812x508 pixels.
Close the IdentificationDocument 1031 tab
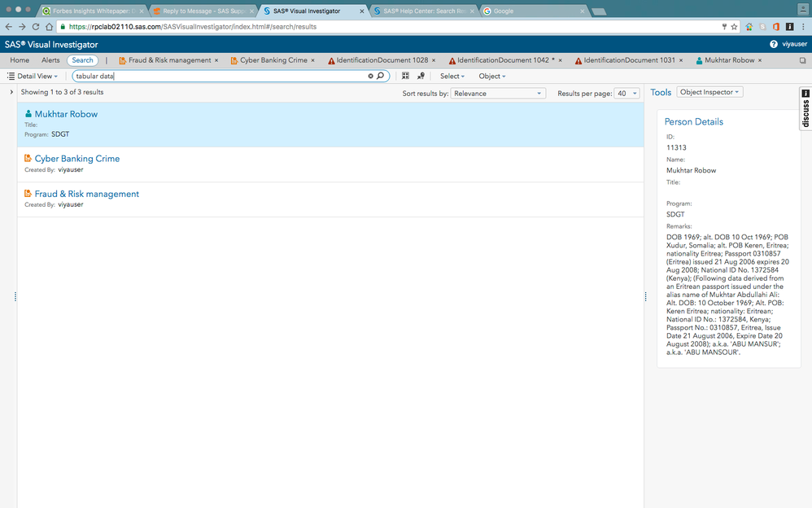pos(681,60)
